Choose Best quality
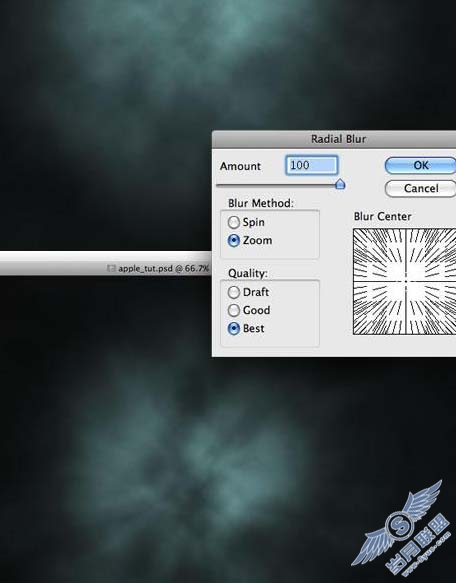The image size is (456, 583). point(234,328)
